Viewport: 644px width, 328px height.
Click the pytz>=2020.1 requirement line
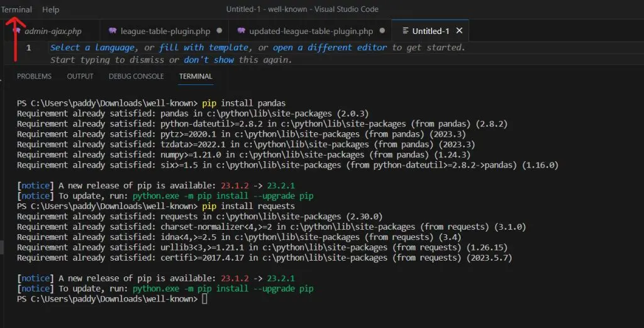(241, 134)
